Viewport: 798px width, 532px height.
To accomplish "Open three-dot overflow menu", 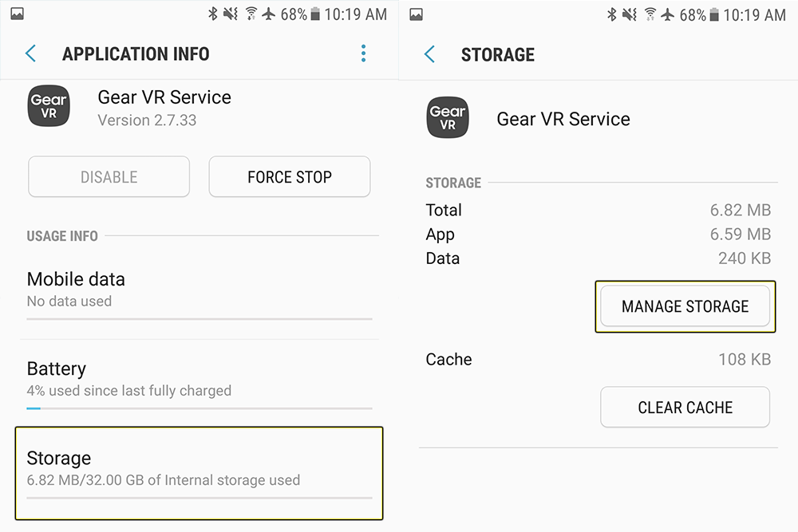I will click(363, 53).
